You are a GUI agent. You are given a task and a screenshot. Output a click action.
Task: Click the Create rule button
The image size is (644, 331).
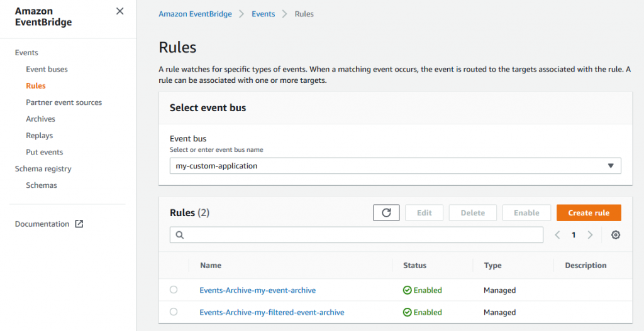589,213
